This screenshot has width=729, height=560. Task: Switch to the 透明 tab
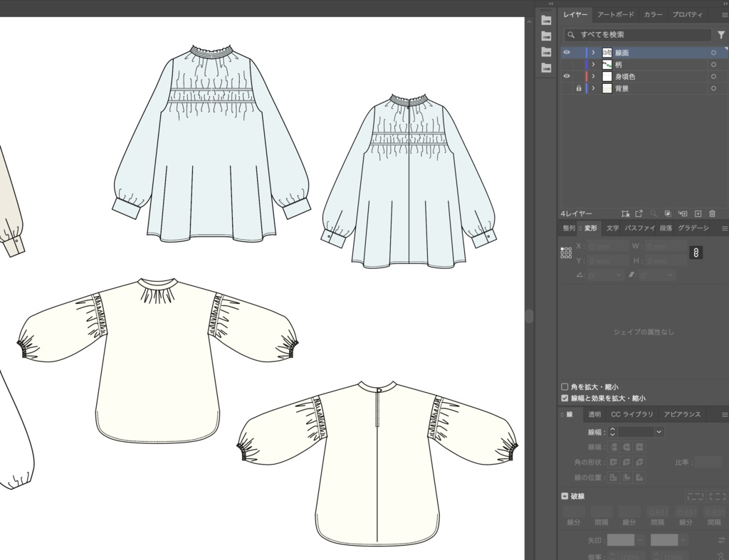594,414
